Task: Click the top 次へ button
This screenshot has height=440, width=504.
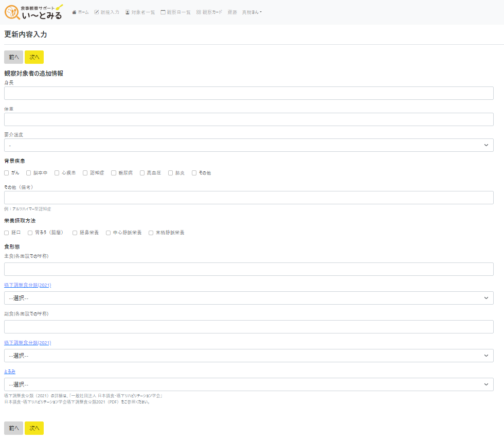Action: pos(34,57)
